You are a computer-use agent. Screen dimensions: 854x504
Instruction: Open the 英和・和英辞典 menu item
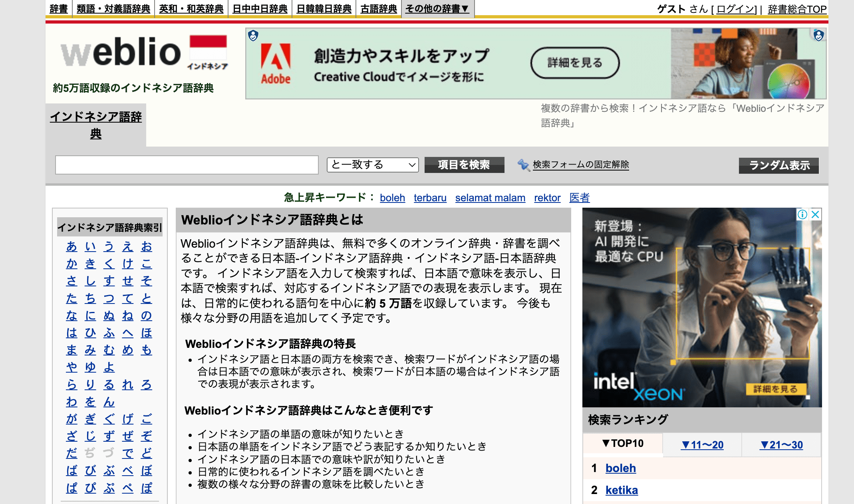pos(191,8)
